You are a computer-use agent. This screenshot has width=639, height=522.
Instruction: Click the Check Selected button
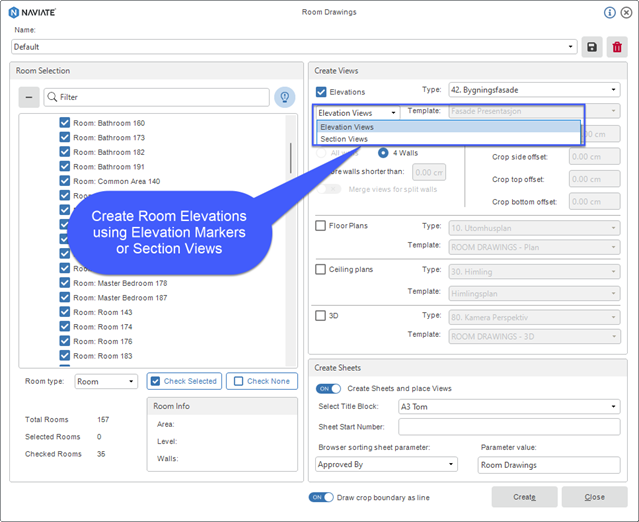[x=184, y=381]
